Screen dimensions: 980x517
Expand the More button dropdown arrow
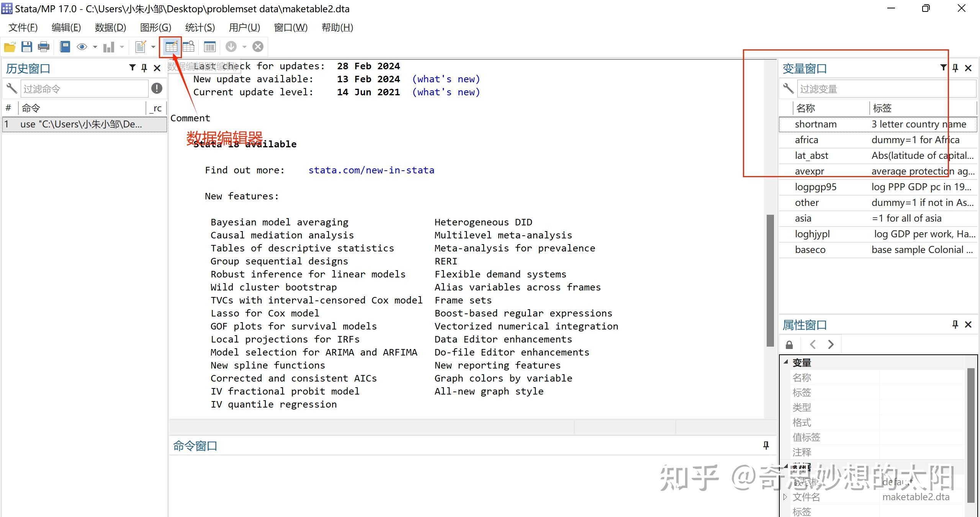244,47
